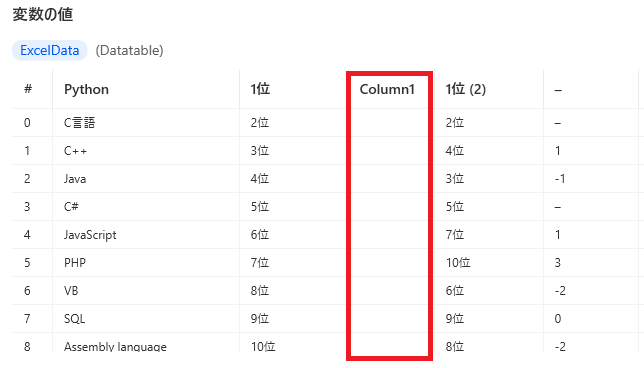Select the C++ cell in row 1
Image resolution: width=644 pixels, height=368 pixels.
click(x=75, y=151)
